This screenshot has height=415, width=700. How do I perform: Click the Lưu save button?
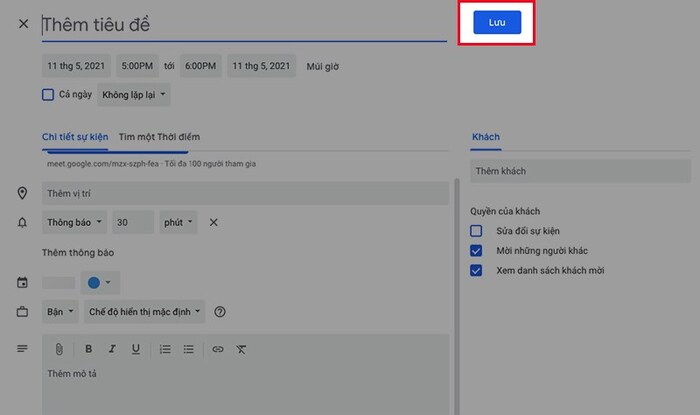click(497, 22)
